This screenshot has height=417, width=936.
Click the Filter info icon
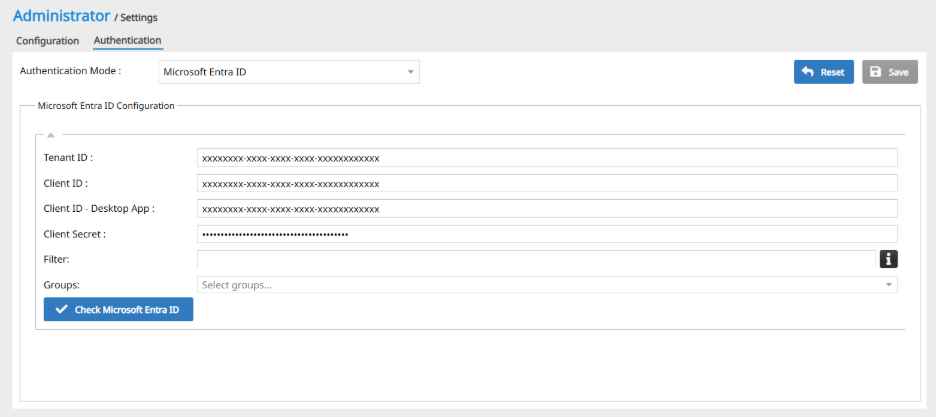pos(888,259)
